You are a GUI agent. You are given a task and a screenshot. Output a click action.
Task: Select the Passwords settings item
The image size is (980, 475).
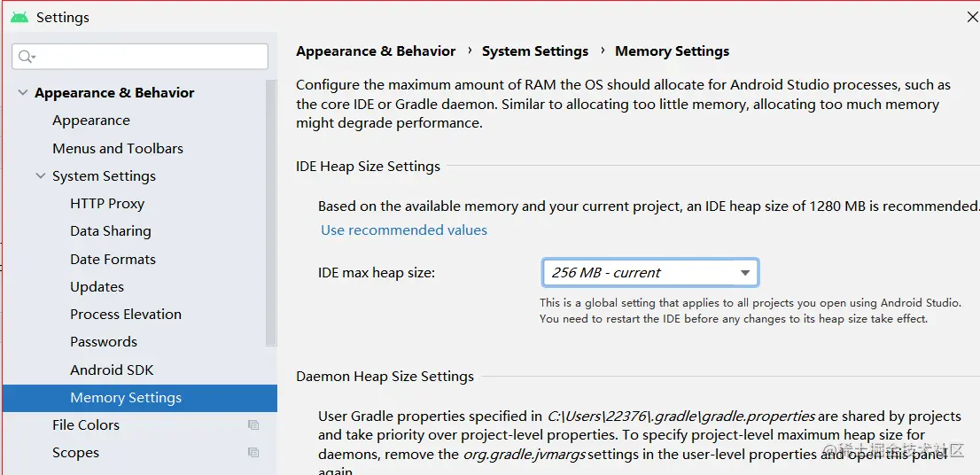click(104, 342)
